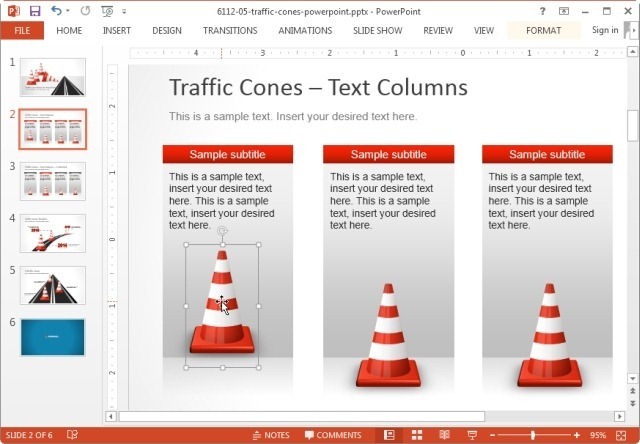Image resolution: width=640 pixels, height=444 pixels.
Task: Open the Help question mark icon
Action: [x=542, y=11]
